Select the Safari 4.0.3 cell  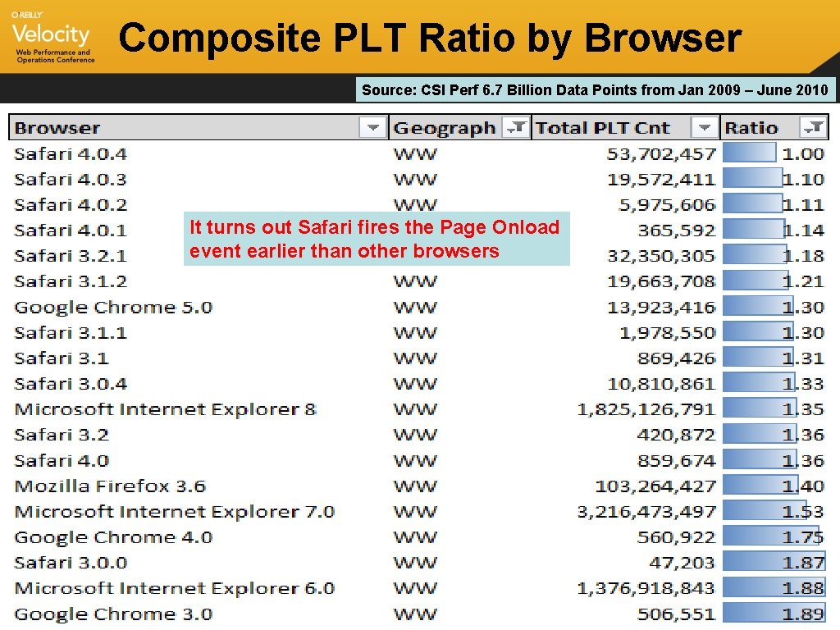click(x=71, y=180)
